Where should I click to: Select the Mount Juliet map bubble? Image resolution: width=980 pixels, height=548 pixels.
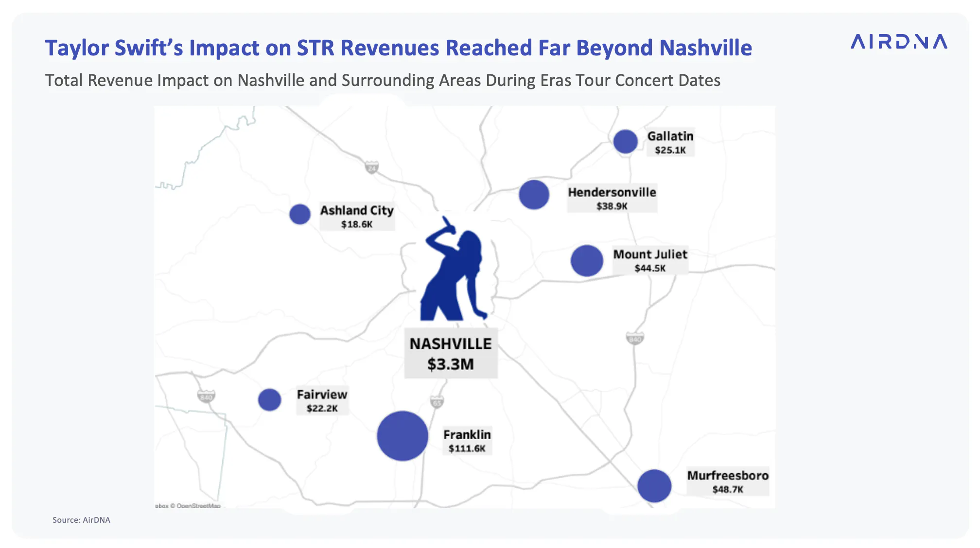pyautogui.click(x=587, y=260)
